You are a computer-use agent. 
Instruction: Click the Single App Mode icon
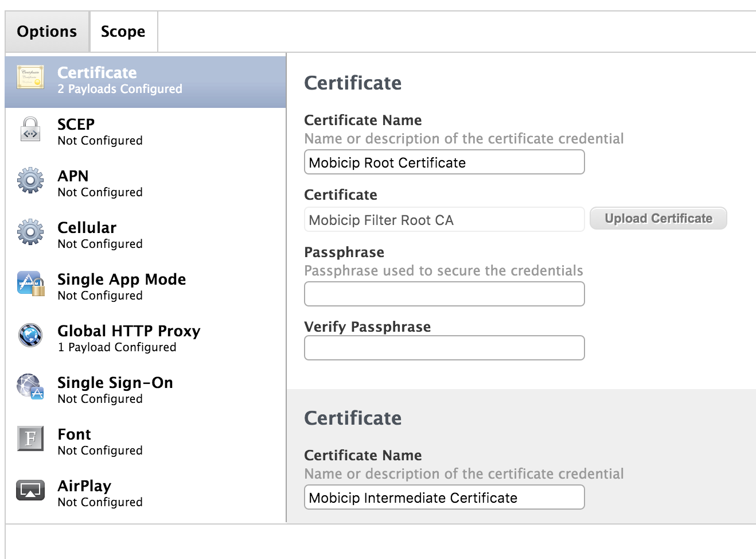pyautogui.click(x=30, y=284)
